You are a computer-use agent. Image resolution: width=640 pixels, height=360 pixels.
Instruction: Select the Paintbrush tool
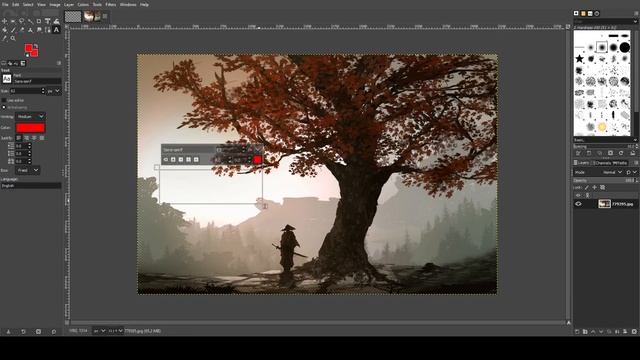tap(13, 30)
